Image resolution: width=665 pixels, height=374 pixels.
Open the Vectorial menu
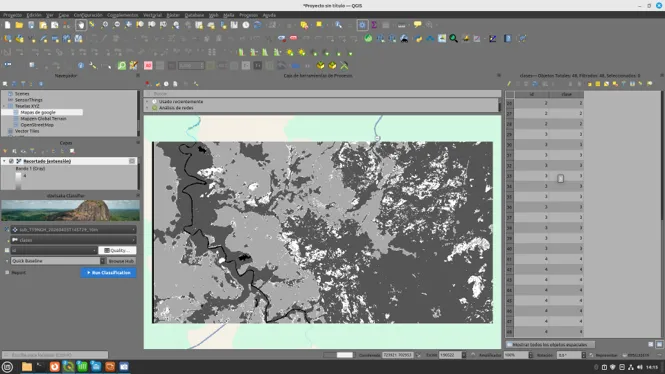(x=152, y=15)
